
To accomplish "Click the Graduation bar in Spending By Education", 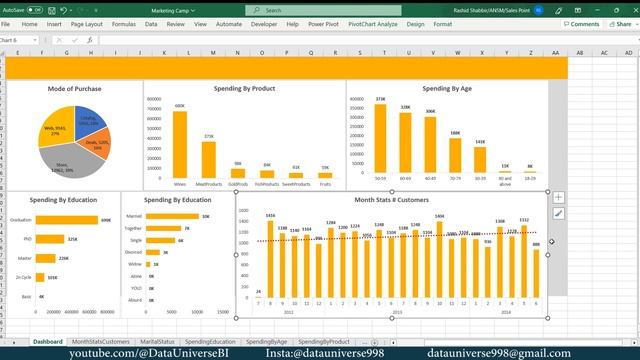I will pos(67,220).
